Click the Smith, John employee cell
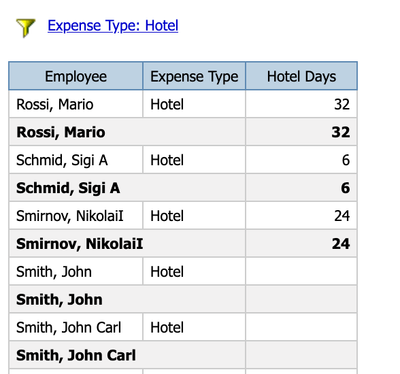The height and width of the screenshot is (374, 400). (76, 272)
